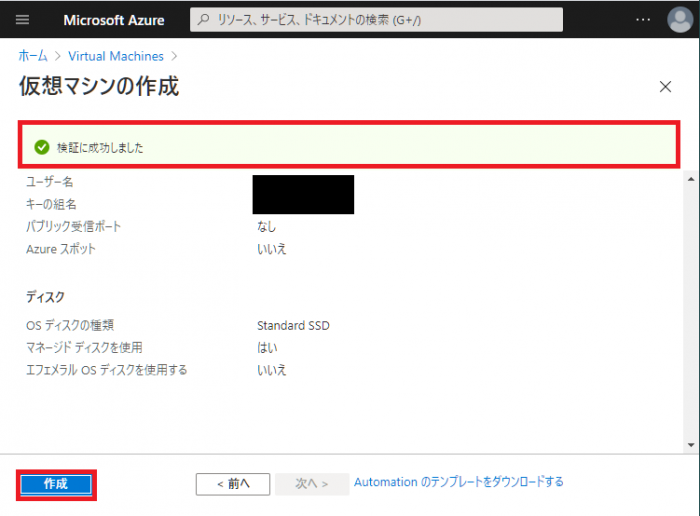Go to ホーム breadcrumb

coord(32,56)
